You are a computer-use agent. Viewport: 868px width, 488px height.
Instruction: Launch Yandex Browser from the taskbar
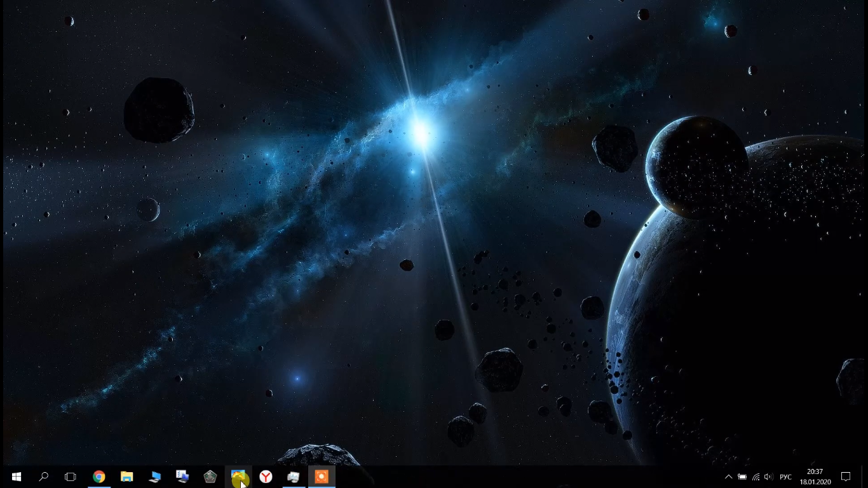click(266, 477)
